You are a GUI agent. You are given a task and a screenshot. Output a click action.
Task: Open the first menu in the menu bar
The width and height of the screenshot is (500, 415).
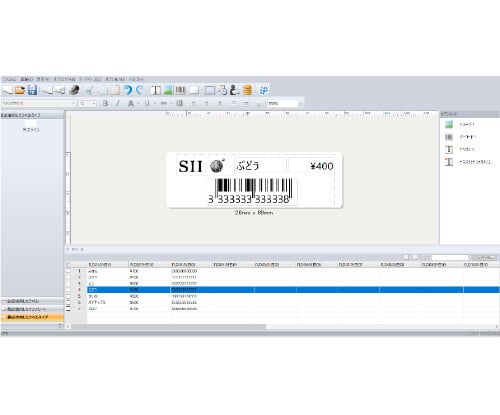[9, 79]
